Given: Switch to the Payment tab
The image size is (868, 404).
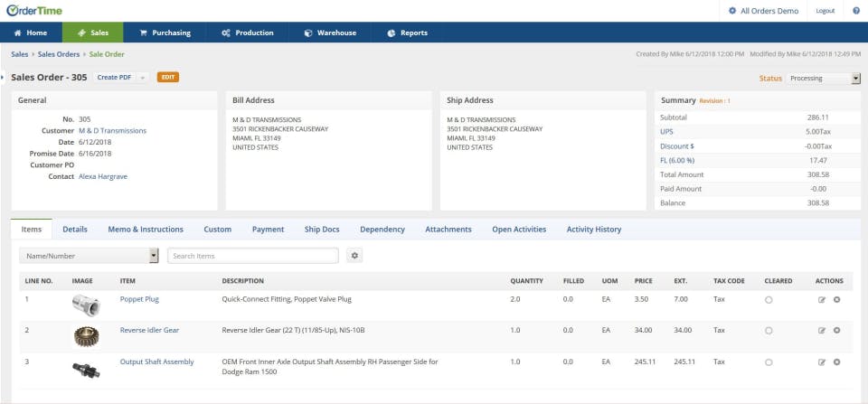Looking at the screenshot, I should pos(268,230).
